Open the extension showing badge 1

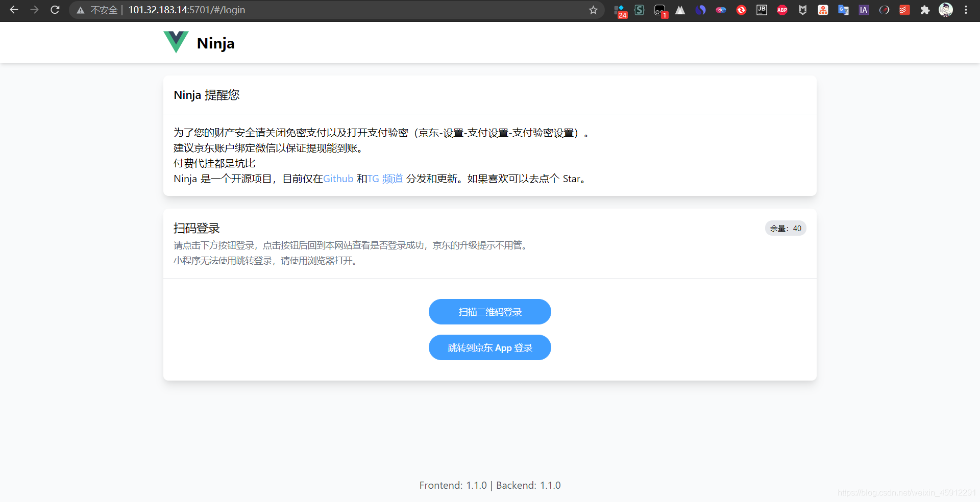tap(659, 10)
